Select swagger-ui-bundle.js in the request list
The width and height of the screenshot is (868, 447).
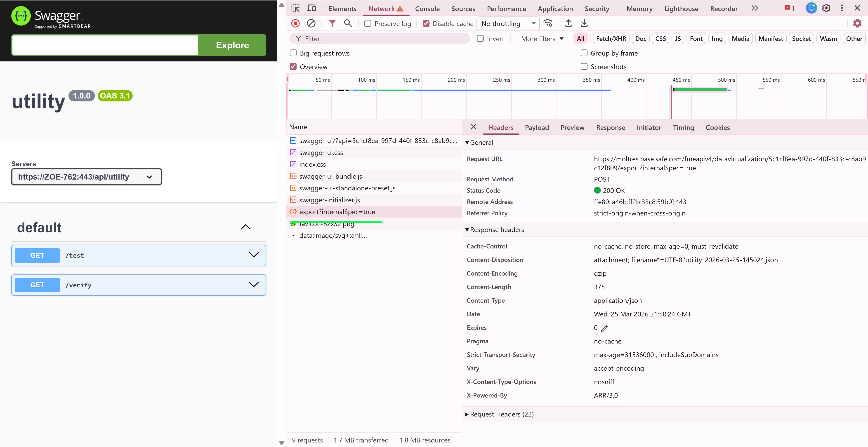pos(330,176)
